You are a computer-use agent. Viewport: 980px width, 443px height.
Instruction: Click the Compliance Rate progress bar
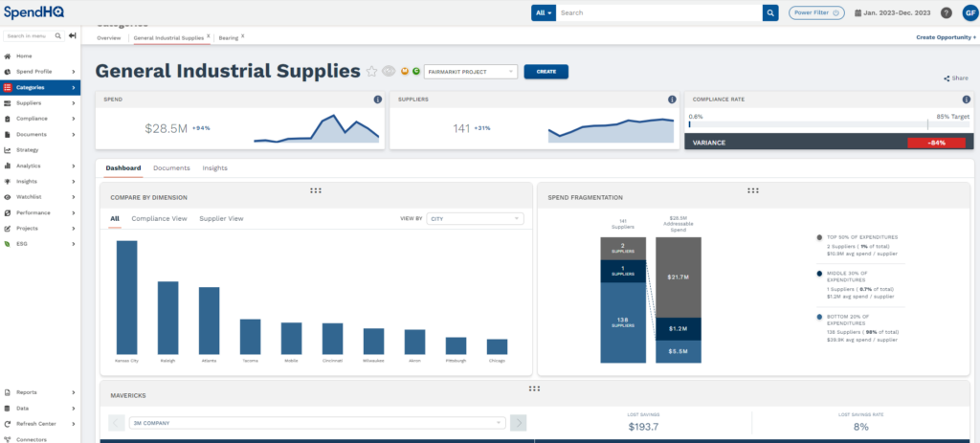pyautogui.click(x=829, y=124)
